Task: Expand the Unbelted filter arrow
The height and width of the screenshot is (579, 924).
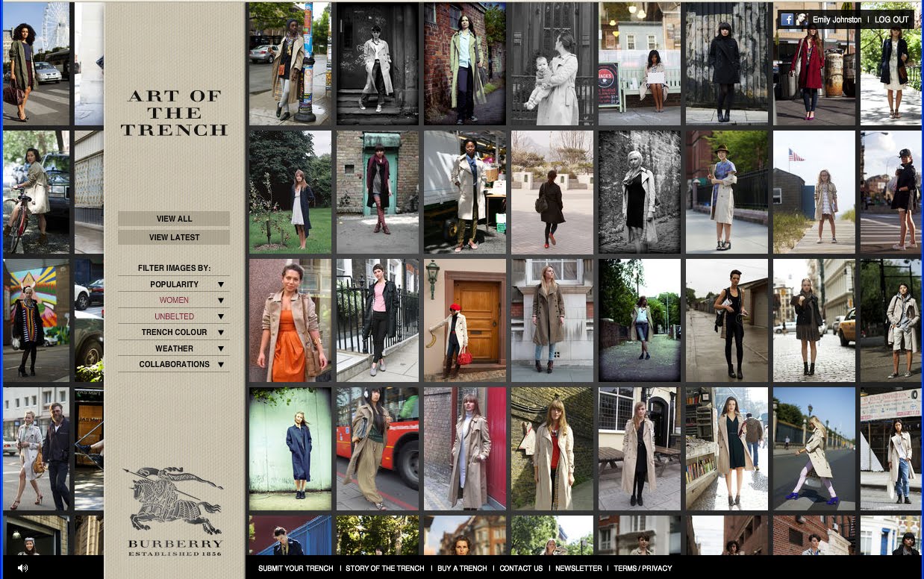Action: pyautogui.click(x=221, y=316)
